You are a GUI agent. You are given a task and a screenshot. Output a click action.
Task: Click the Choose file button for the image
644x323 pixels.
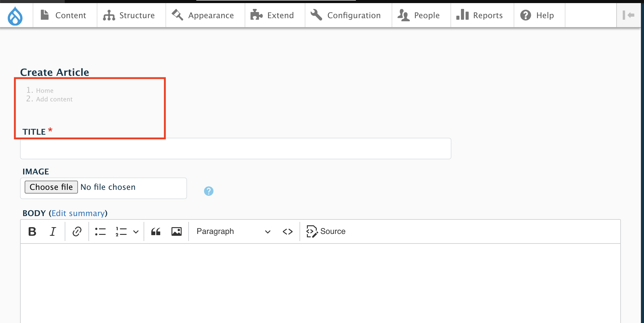51,187
